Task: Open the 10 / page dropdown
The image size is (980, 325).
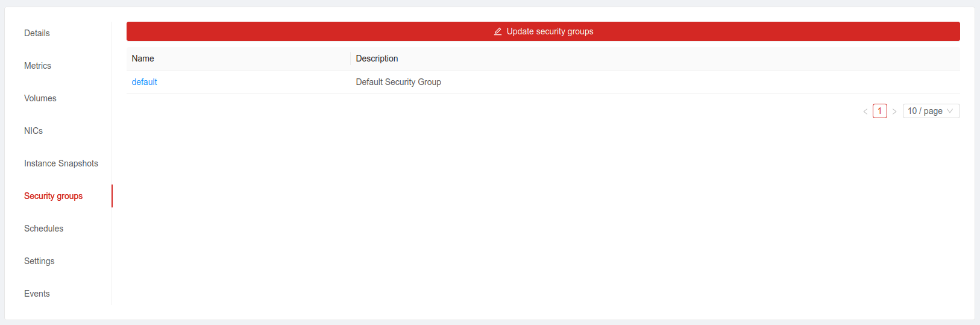Action: [931, 111]
